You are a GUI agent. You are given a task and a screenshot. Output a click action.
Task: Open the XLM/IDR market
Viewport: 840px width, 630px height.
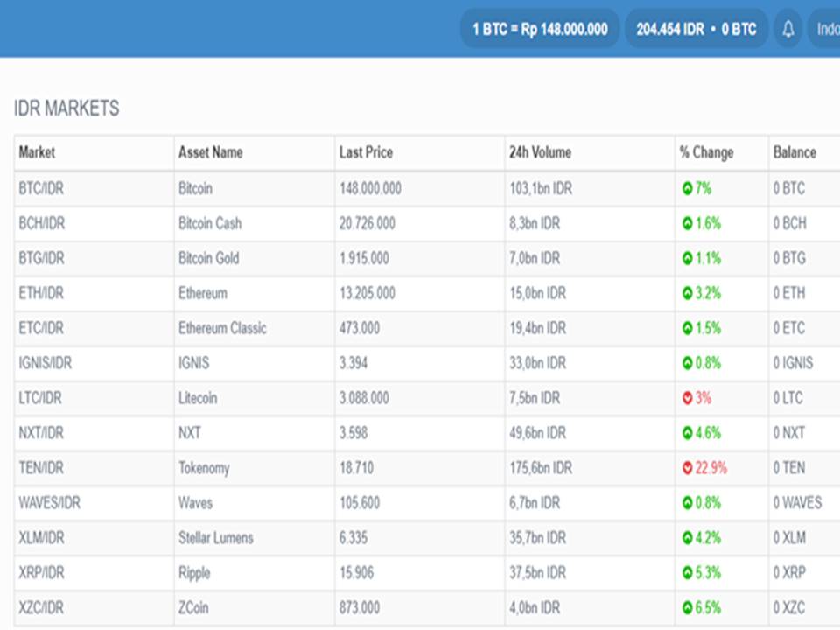pos(41,538)
